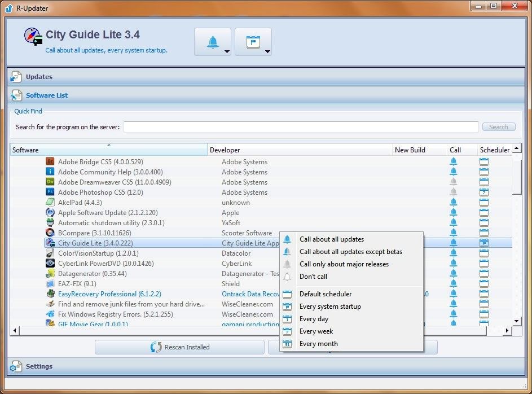Click the Call bell icon for CyberLink PowerDVD
The image size is (532, 394).
[453, 264]
